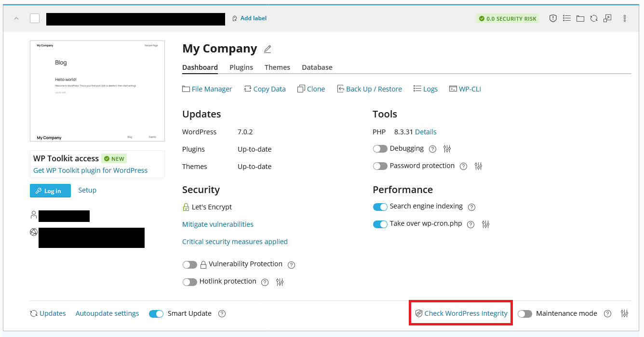Open Autoupdate settings
This screenshot has width=644, height=337.
107,313
